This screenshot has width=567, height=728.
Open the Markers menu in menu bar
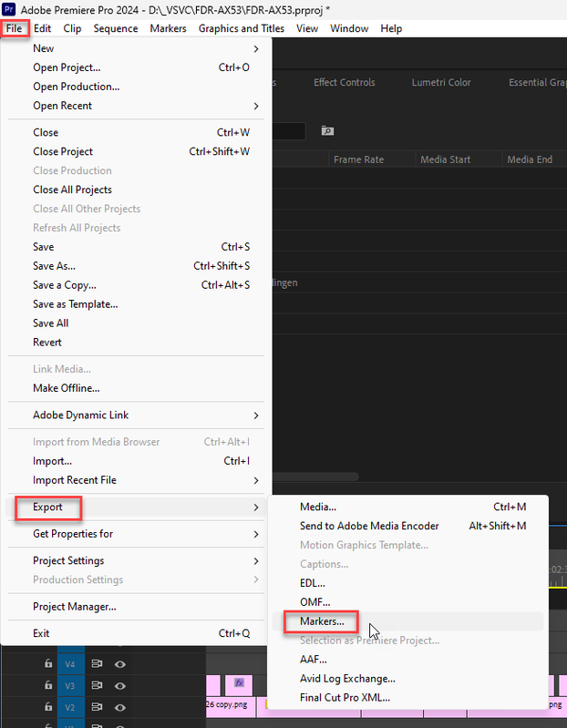click(x=168, y=29)
